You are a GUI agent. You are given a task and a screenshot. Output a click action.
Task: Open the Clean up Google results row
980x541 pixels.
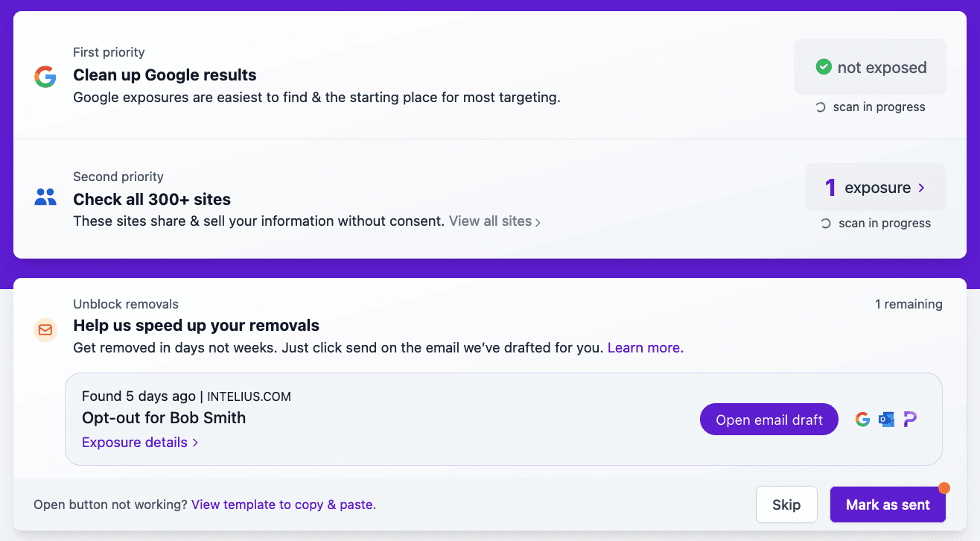click(x=490, y=75)
